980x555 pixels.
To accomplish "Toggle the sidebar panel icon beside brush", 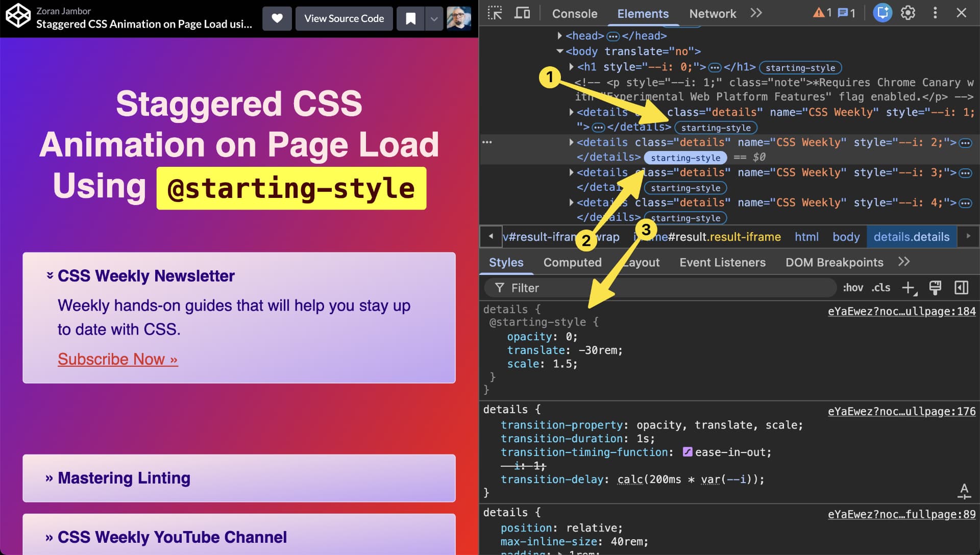I will (x=961, y=287).
